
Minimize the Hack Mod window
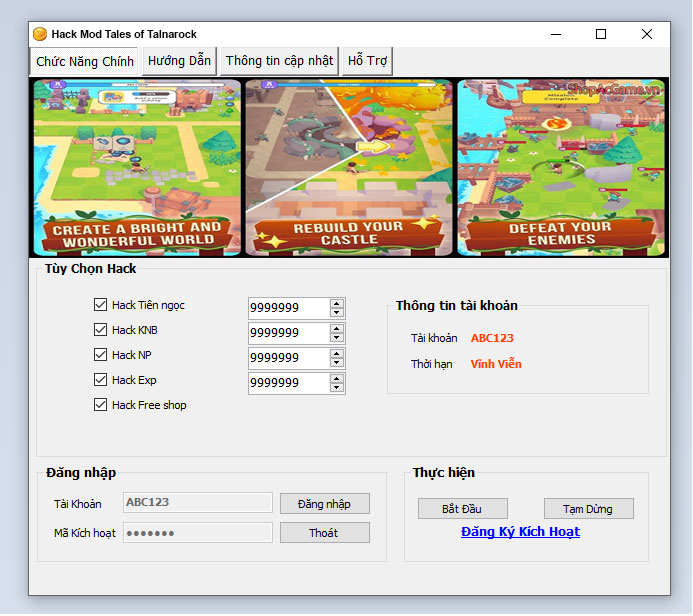(556, 34)
